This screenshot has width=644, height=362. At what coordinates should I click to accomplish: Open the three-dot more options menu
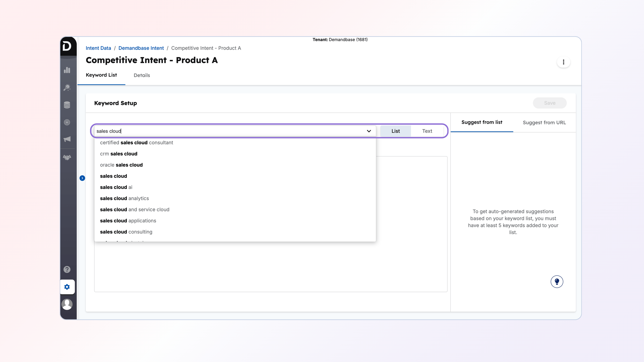(563, 62)
